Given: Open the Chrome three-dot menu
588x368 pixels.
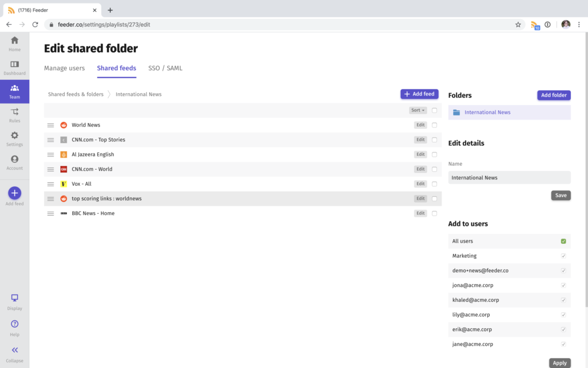Looking at the screenshot, I should click(x=579, y=24).
